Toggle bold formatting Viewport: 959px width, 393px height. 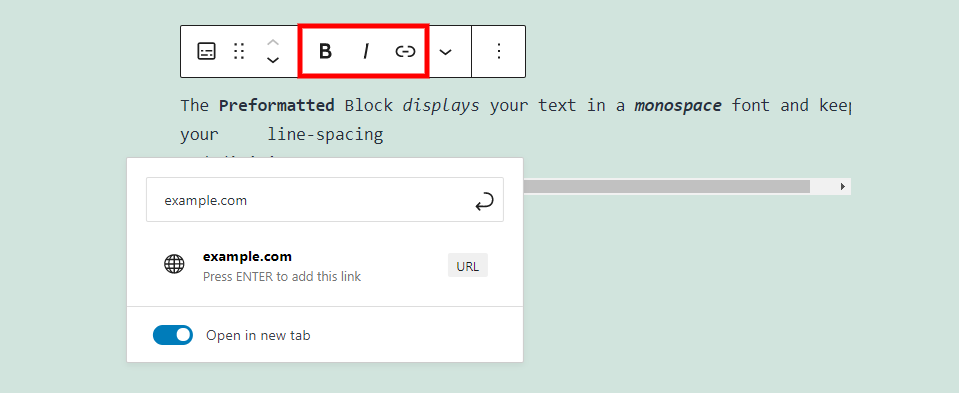point(325,51)
